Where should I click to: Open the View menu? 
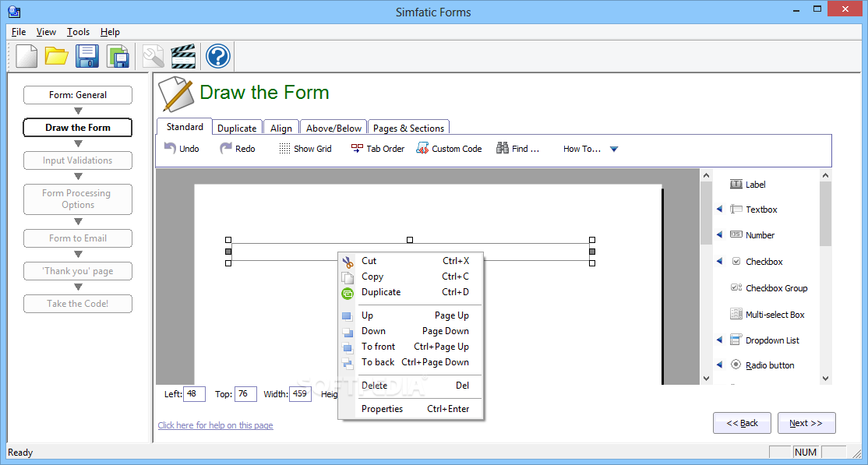[47, 32]
